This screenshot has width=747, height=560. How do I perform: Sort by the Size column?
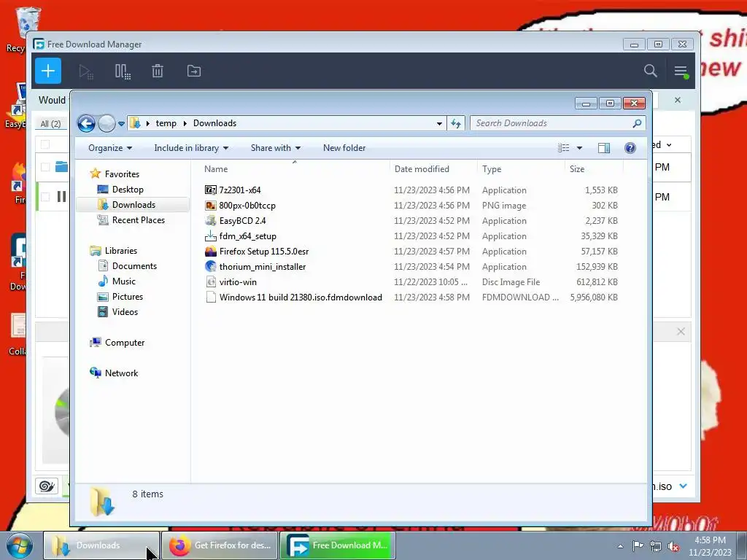[x=594, y=169]
